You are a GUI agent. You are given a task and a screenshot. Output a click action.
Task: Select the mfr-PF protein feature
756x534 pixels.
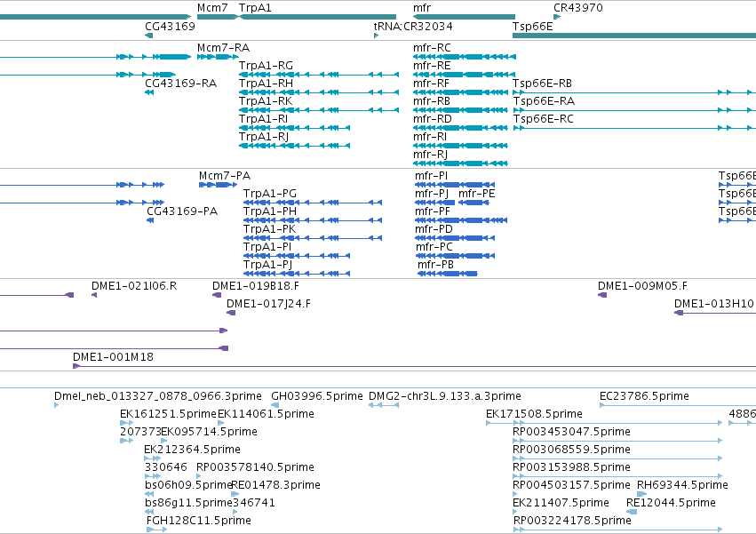tap(461, 220)
